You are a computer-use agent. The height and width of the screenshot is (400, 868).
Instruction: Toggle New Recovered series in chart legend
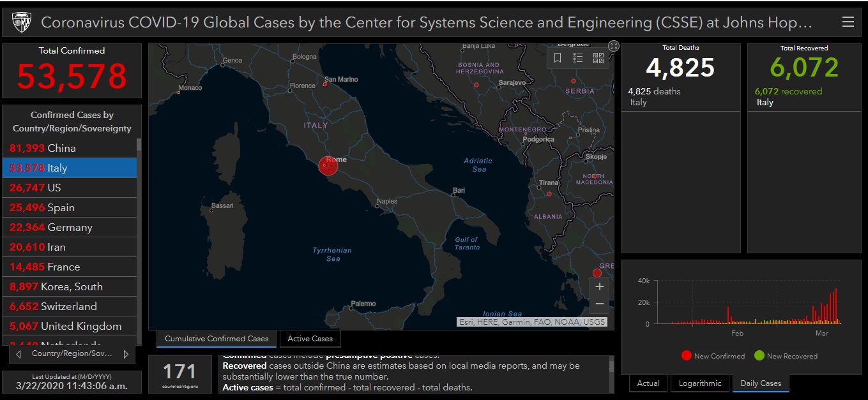click(x=786, y=356)
